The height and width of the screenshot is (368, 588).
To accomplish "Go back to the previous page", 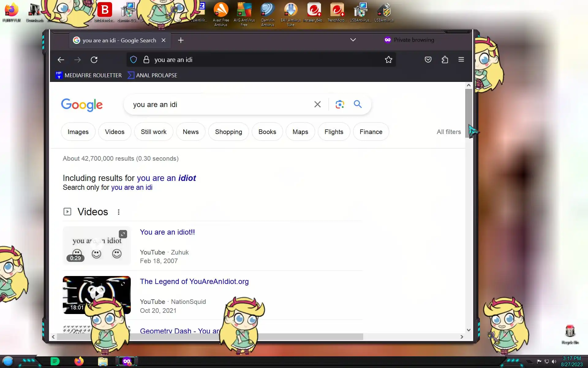I will tap(61, 60).
